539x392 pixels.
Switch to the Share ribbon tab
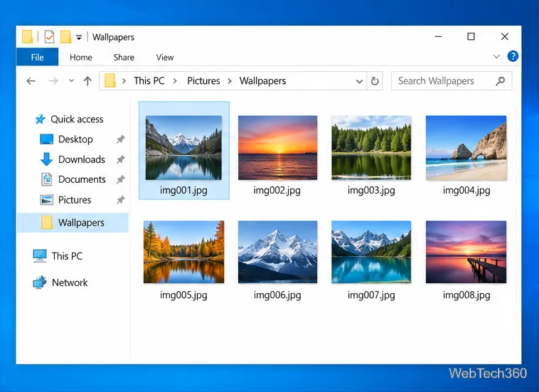coord(124,57)
